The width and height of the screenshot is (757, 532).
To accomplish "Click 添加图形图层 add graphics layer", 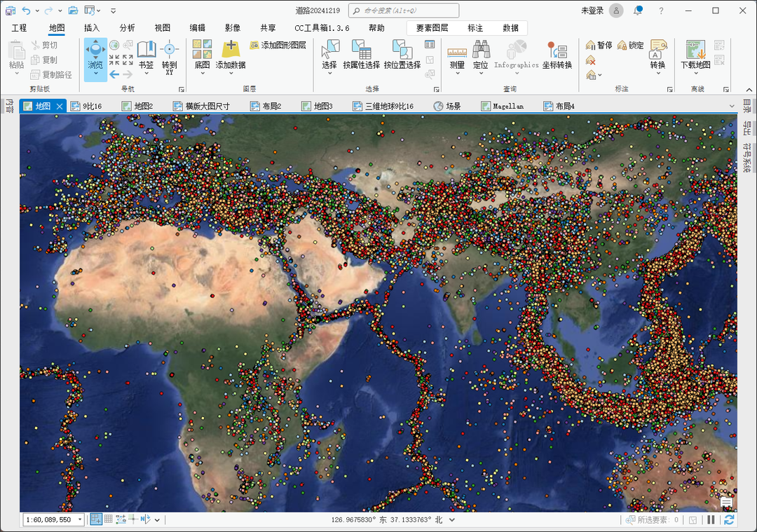I will 278,46.
